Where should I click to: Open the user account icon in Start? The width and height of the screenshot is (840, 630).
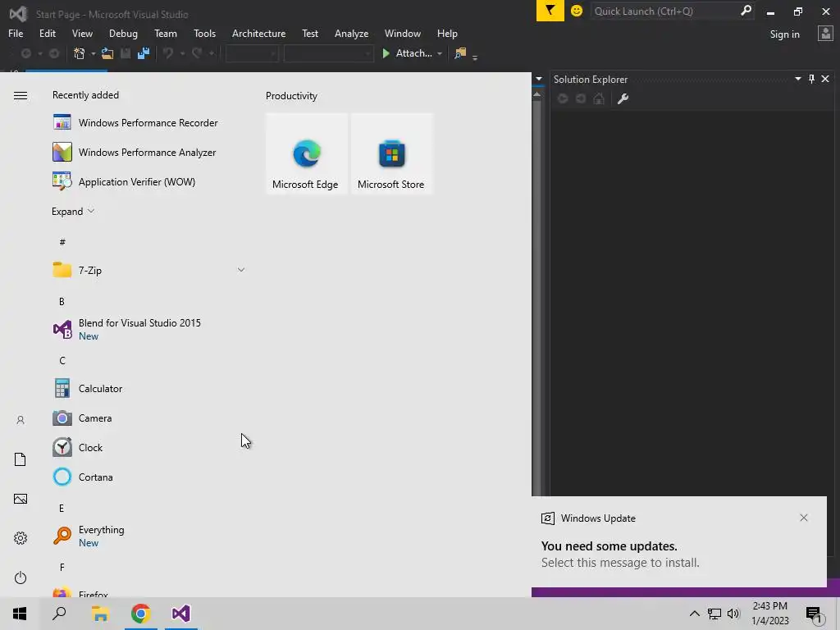click(21, 420)
